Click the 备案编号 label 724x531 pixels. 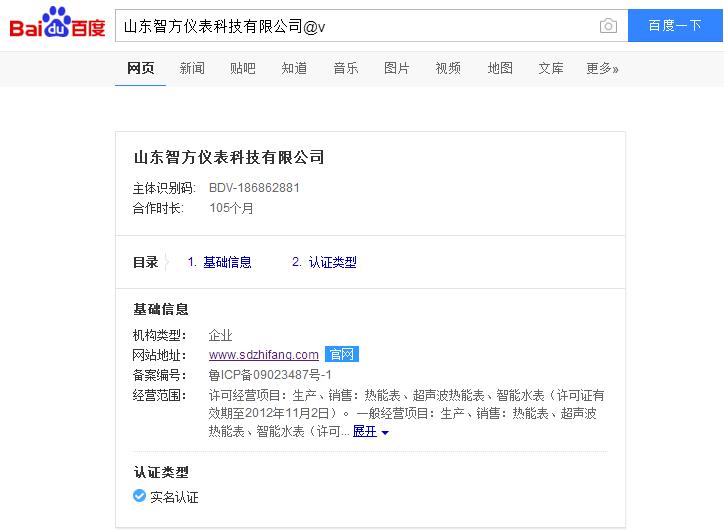pyautogui.click(x=159, y=374)
